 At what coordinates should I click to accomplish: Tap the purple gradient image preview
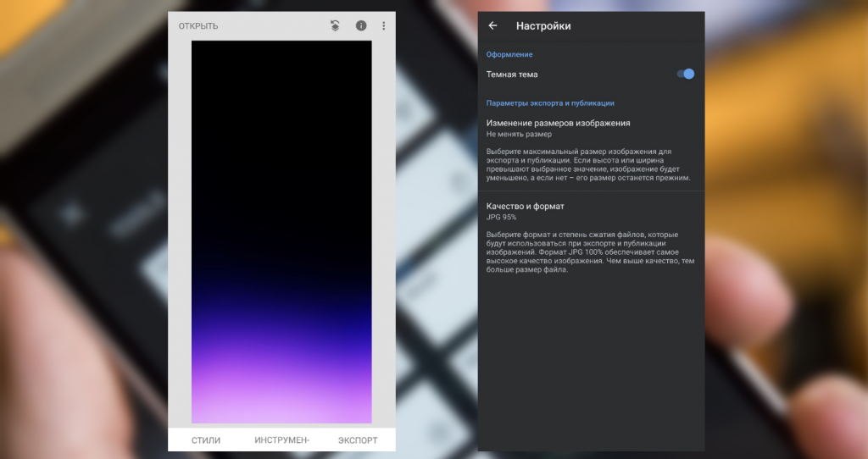click(x=281, y=232)
